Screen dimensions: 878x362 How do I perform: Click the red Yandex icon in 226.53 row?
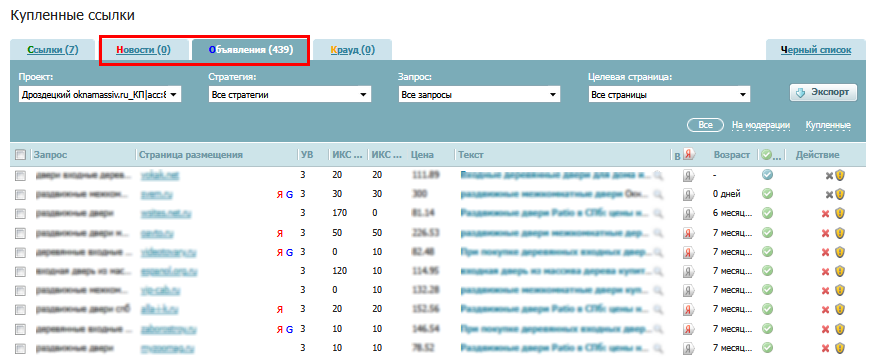(688, 233)
